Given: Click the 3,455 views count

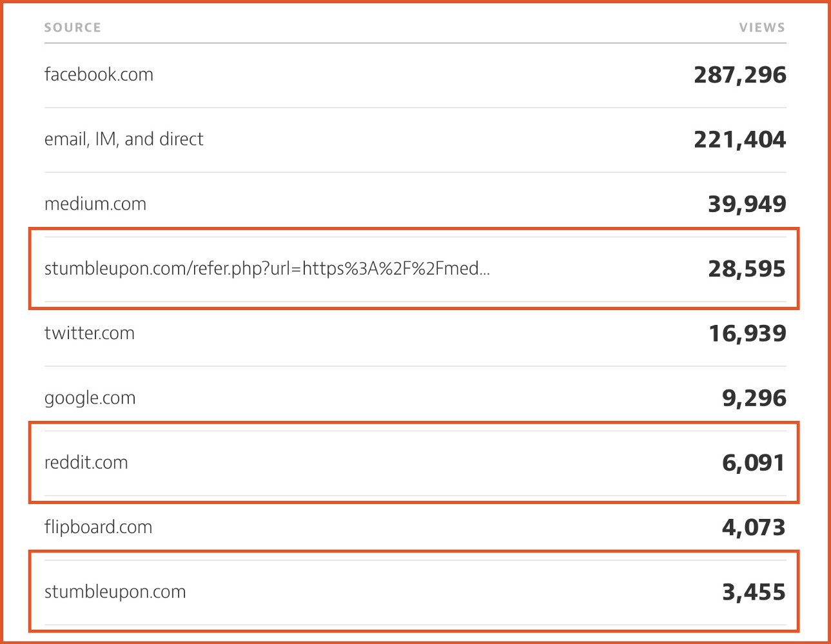Looking at the screenshot, I should coord(754,592).
